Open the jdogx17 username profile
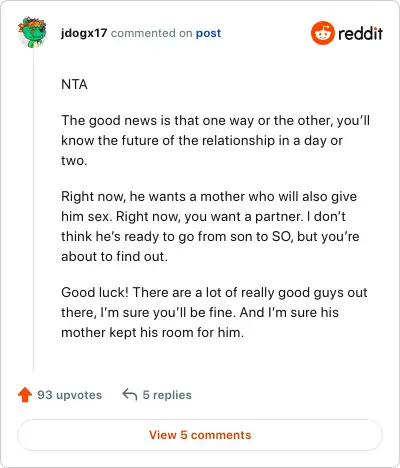Viewport: 400px width, 468px height. (x=84, y=33)
